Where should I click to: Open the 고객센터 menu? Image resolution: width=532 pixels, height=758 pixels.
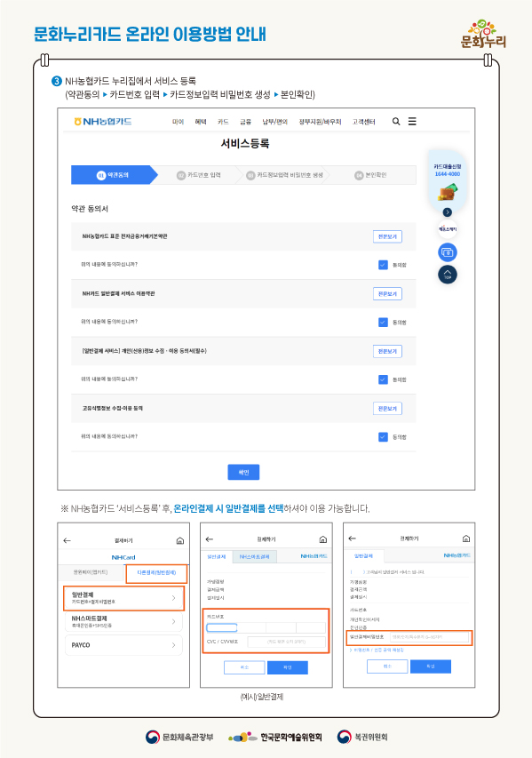[x=364, y=122]
